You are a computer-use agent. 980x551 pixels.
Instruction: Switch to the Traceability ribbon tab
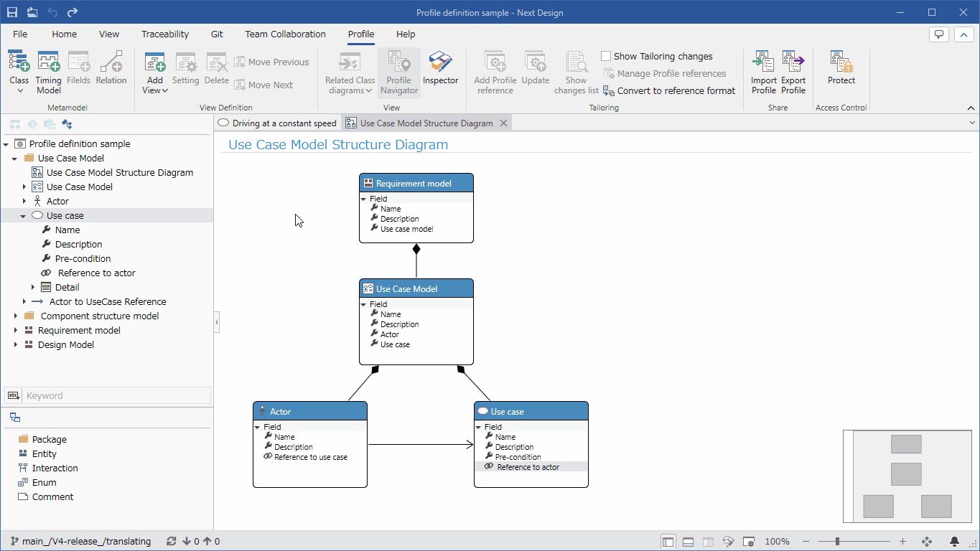click(165, 34)
